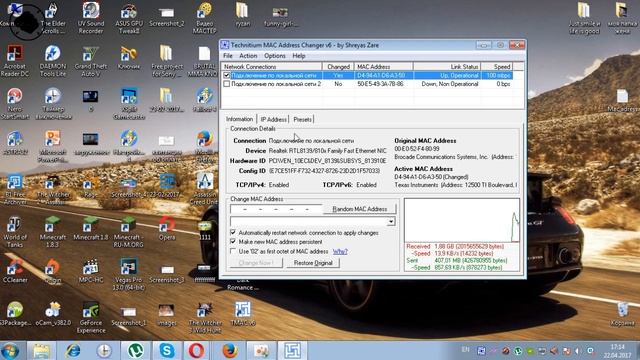Open the Windows Start menu
The width and height of the screenshot is (640, 360).
(10, 351)
